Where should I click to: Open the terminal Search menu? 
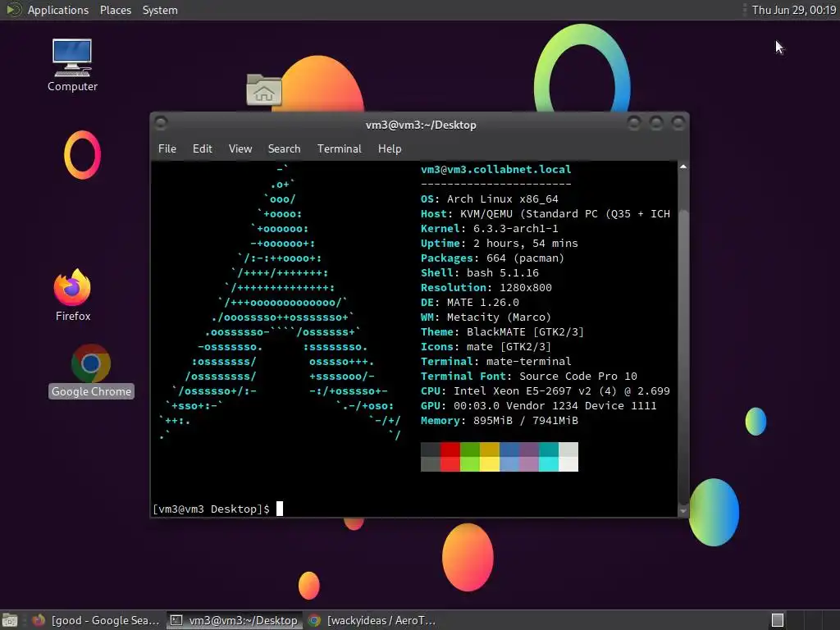[x=284, y=149]
